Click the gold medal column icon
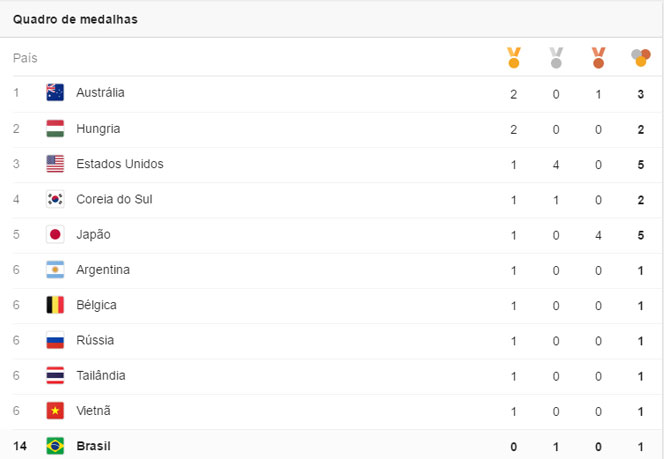Viewport: 664px width, 459px height. (x=514, y=58)
